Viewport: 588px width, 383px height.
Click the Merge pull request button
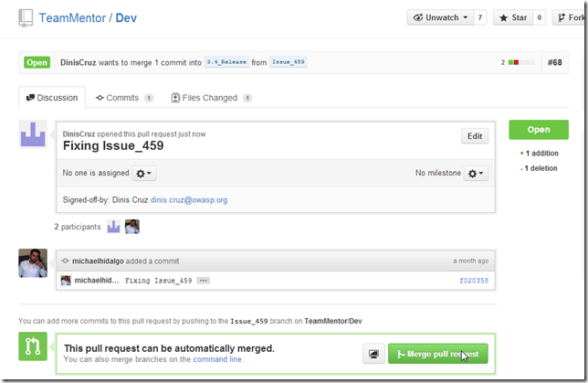click(437, 353)
